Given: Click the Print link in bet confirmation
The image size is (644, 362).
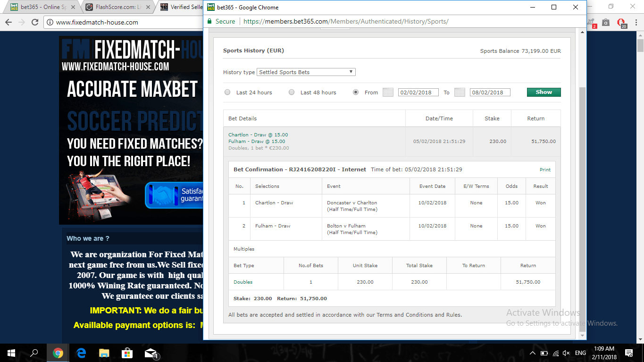Looking at the screenshot, I should point(545,169).
